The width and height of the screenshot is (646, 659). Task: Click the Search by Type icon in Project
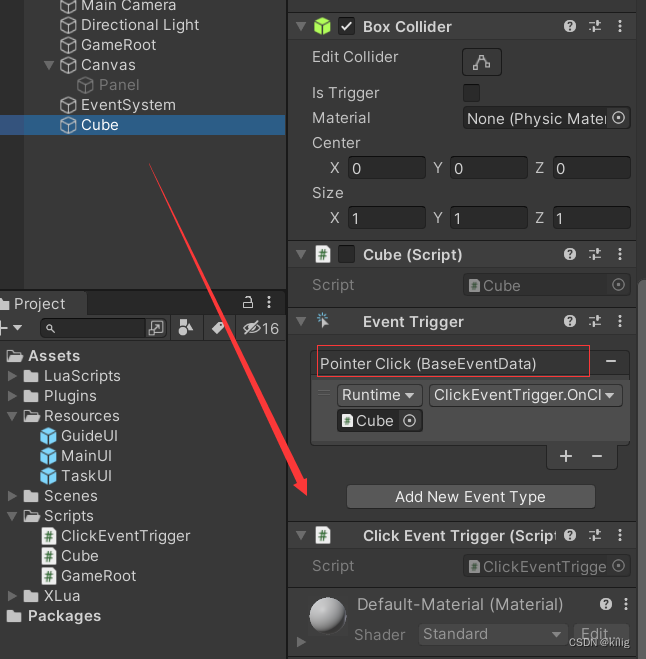click(x=185, y=328)
